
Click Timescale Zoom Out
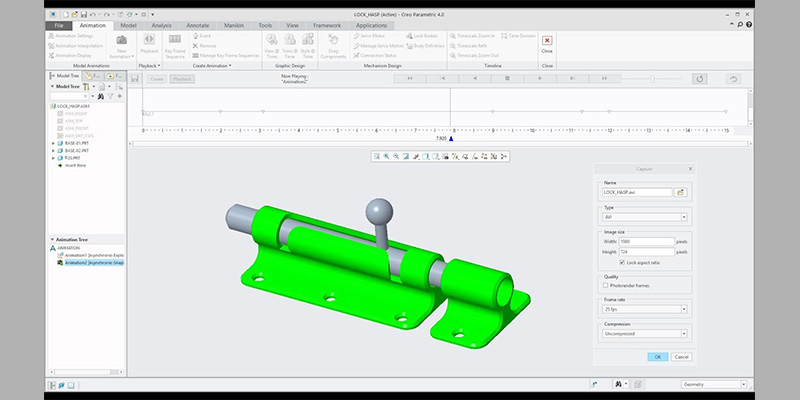(473, 55)
